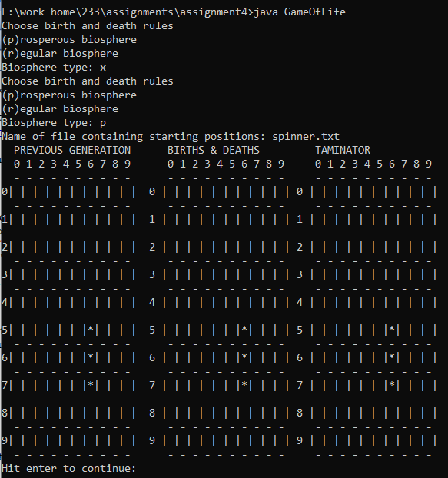
Task: Click the asterisk in row 5 of BIRTHS & DEATHS
Action: (x=244, y=329)
